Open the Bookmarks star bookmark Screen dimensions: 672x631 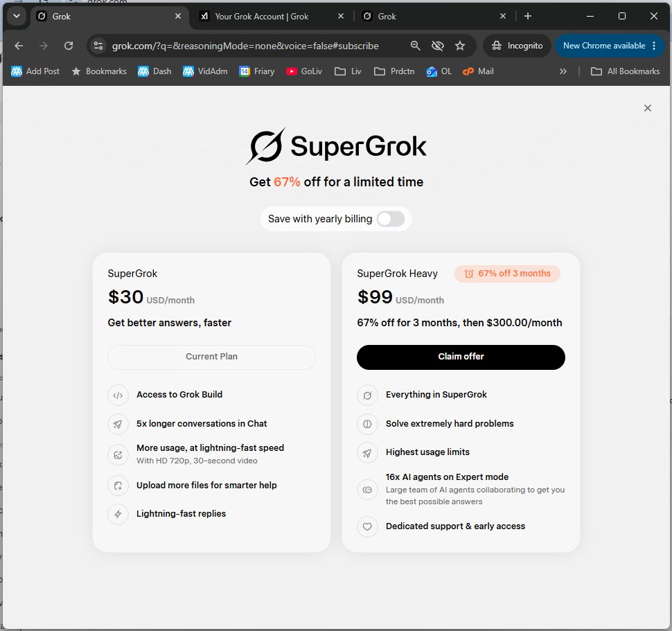pos(99,71)
